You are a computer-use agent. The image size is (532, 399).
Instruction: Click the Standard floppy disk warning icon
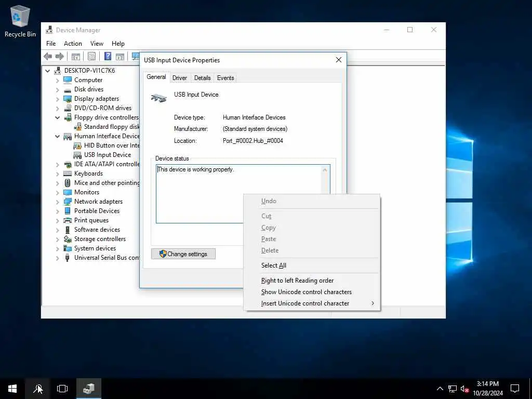[77, 127]
